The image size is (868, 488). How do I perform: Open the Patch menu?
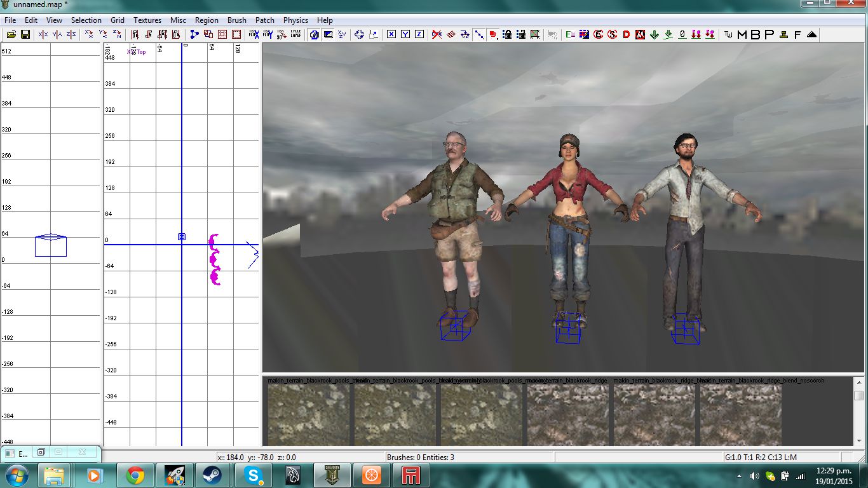[x=265, y=20]
